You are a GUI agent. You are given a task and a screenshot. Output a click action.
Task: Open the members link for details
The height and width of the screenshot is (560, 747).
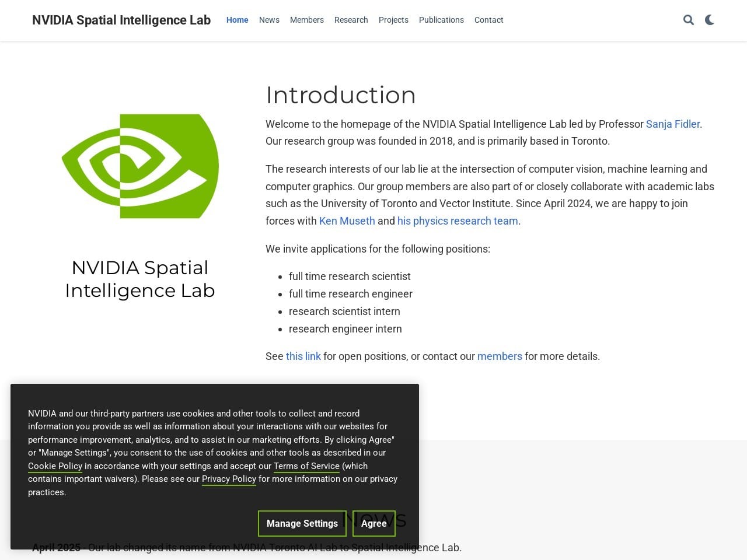tap(500, 356)
